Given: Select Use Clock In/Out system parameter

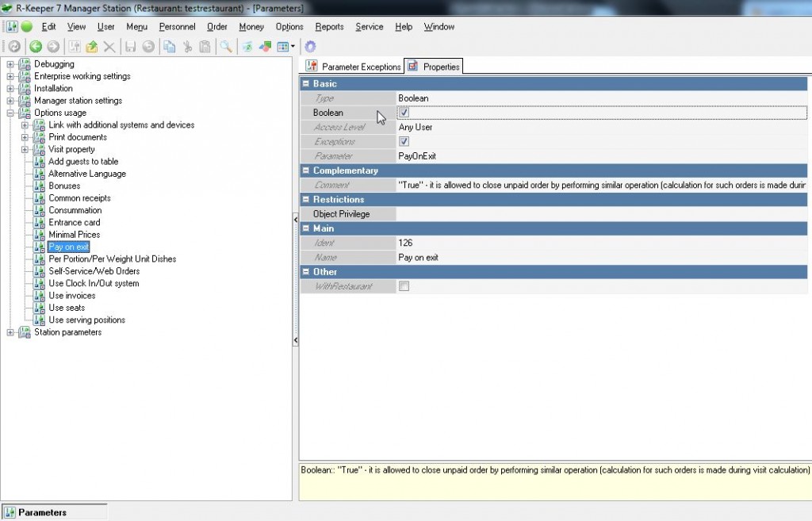Looking at the screenshot, I should point(94,283).
